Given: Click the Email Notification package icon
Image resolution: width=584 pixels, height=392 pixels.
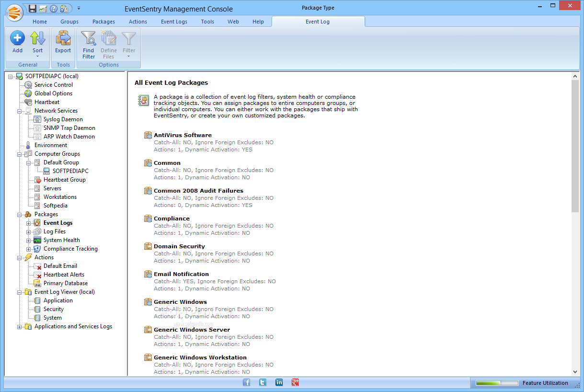Looking at the screenshot, I should click(x=148, y=274).
